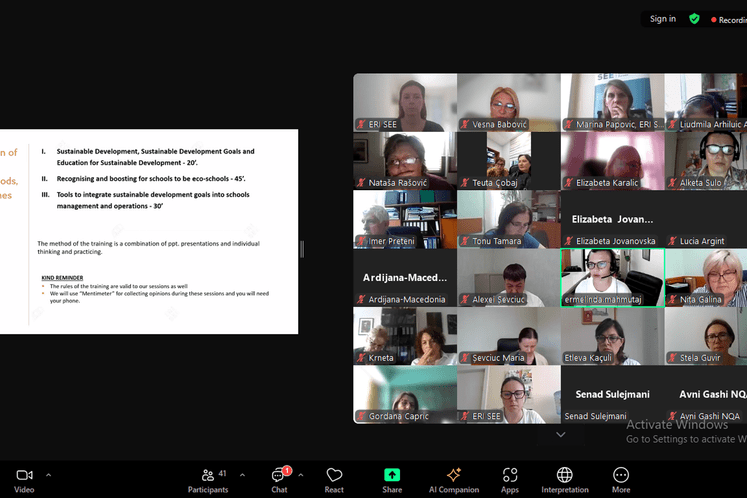
Task: Select Vesna Babović's video tile
Action: pyautogui.click(x=508, y=102)
